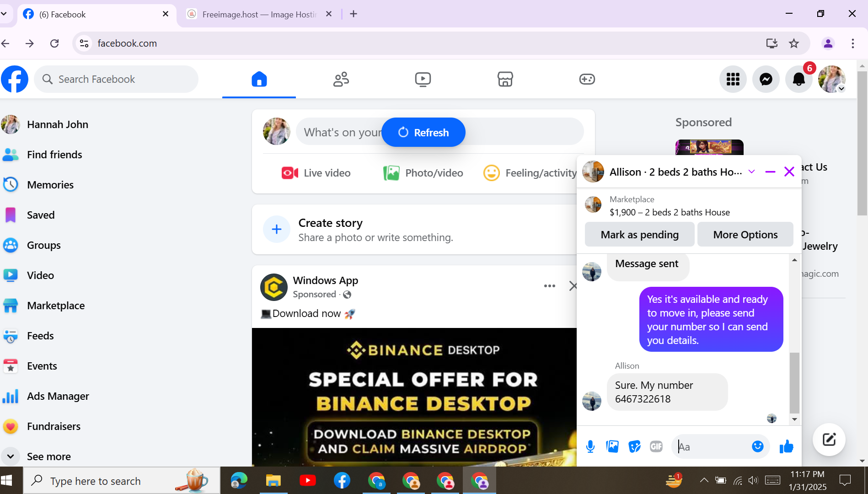Switch to the Freeimage.host browser tab
This screenshot has width=868, height=494.
[259, 14]
